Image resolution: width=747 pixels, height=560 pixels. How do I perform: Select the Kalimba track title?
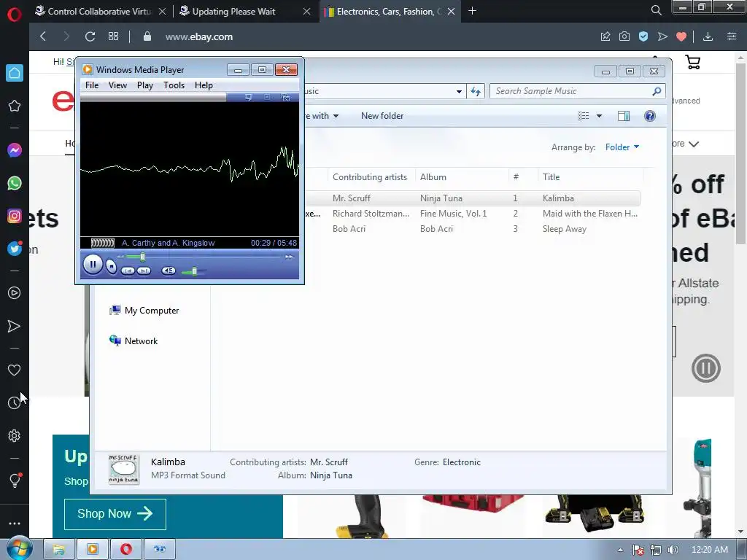[x=558, y=198]
